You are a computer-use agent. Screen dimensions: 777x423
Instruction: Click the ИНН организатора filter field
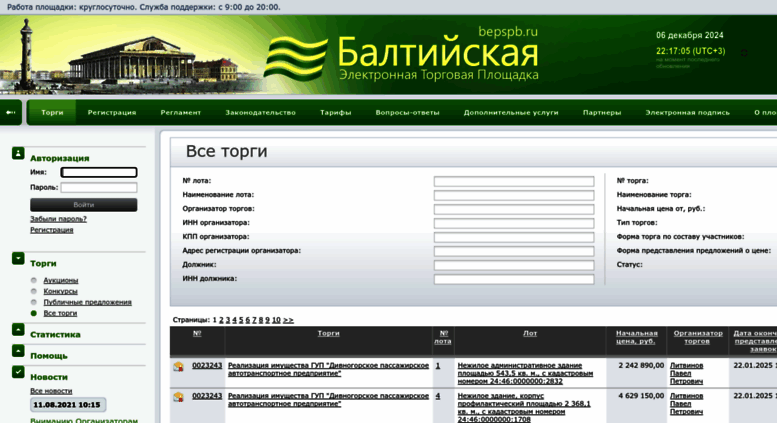click(514, 223)
